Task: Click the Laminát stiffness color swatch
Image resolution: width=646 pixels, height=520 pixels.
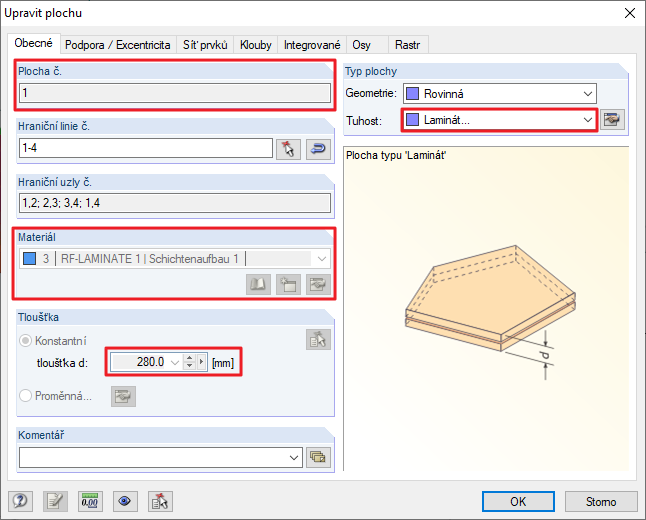Action: point(412,120)
